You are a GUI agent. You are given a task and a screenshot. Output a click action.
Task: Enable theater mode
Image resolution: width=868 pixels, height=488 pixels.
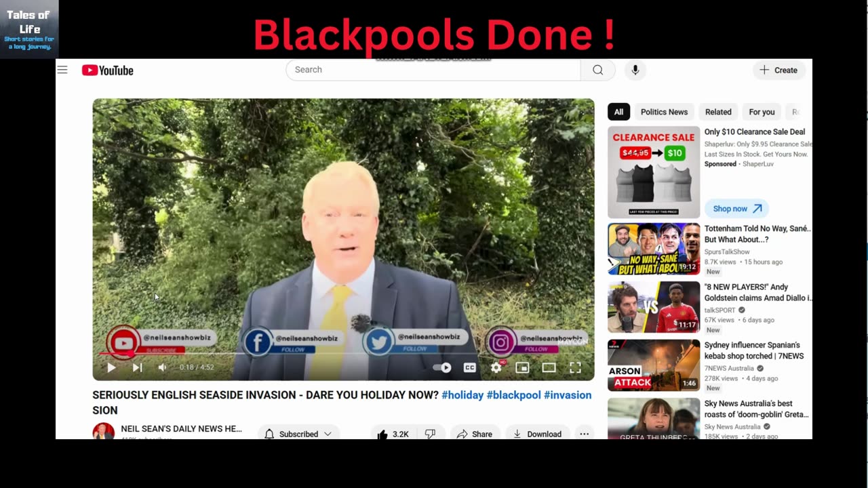tap(549, 367)
